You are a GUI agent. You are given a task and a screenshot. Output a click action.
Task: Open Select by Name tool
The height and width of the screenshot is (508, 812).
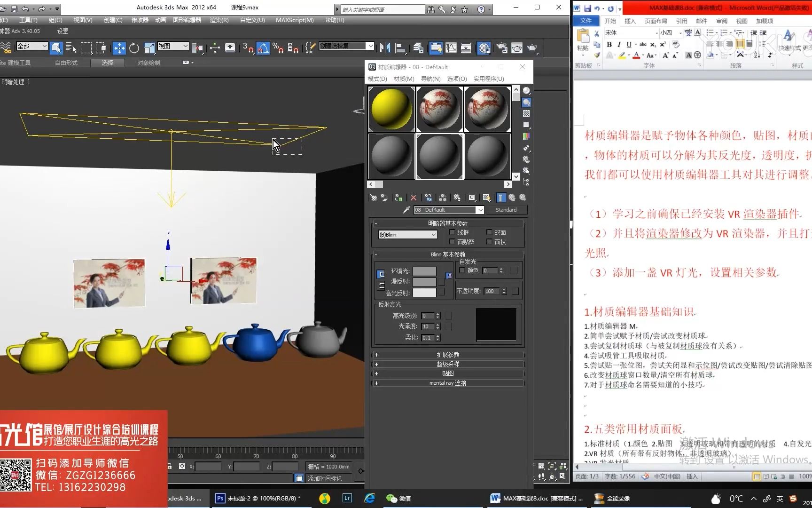click(x=71, y=48)
